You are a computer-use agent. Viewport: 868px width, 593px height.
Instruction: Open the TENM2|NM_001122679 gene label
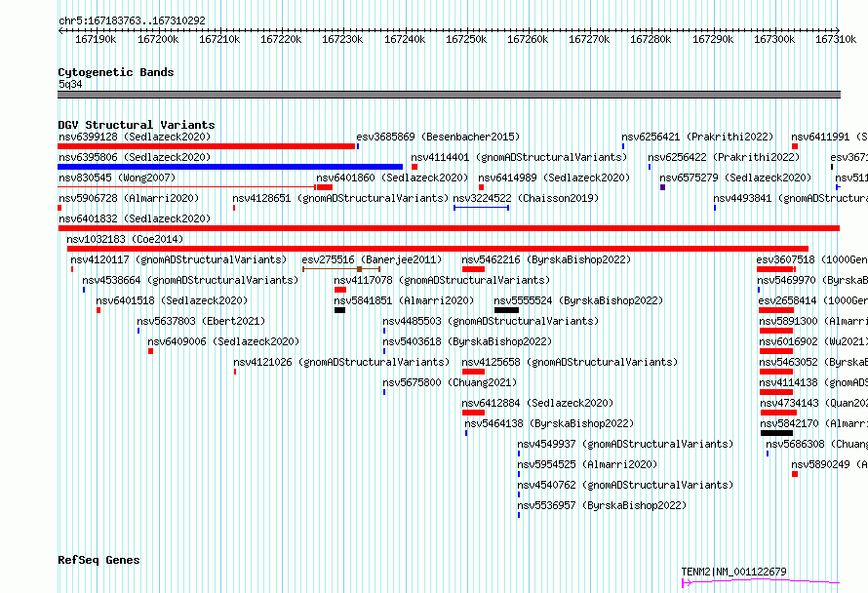point(733,572)
